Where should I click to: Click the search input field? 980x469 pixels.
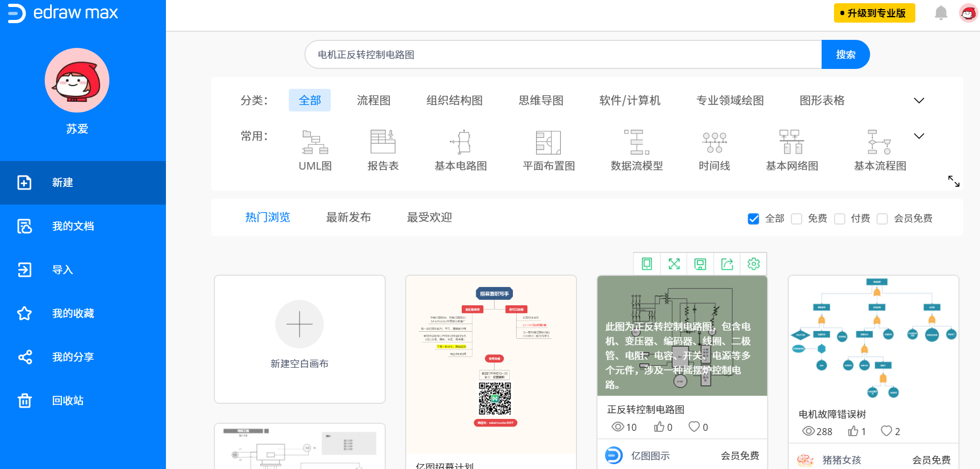point(563,54)
